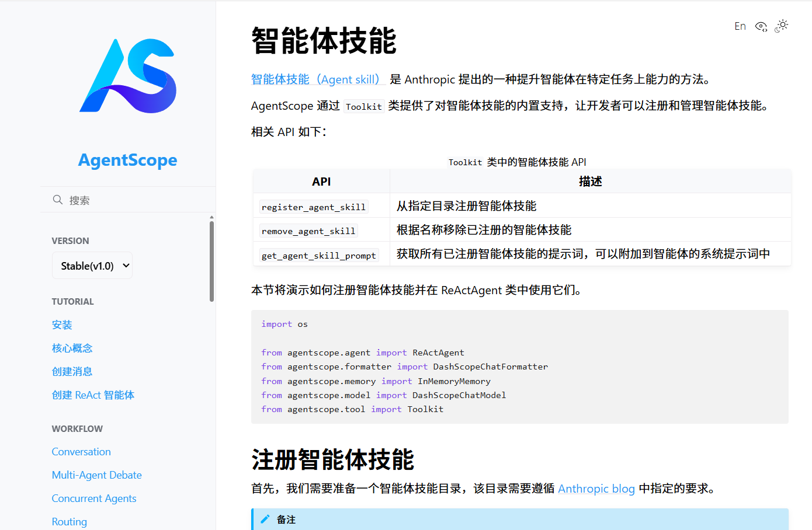Screen dimensions: 812x530
Task: Click the 'import os' code line
Action: click(x=284, y=324)
